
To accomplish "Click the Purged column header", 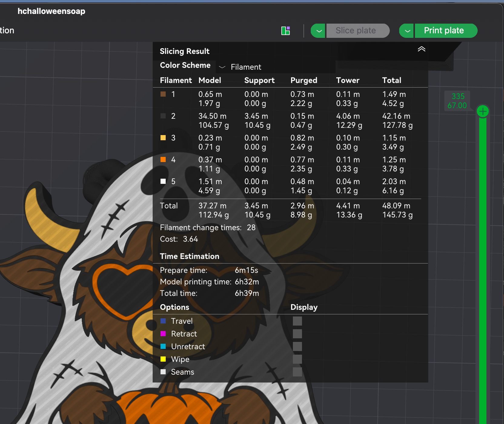I will click(304, 80).
